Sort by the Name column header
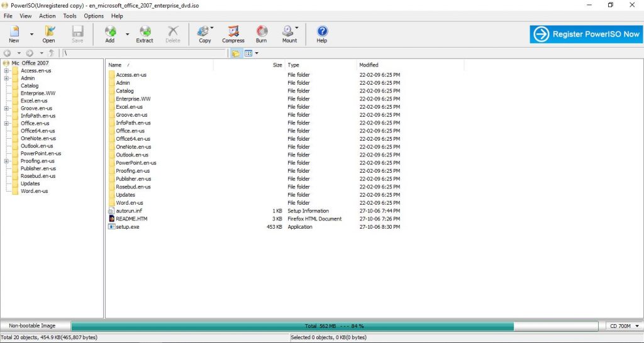The width and height of the screenshot is (644, 343). tap(160, 65)
